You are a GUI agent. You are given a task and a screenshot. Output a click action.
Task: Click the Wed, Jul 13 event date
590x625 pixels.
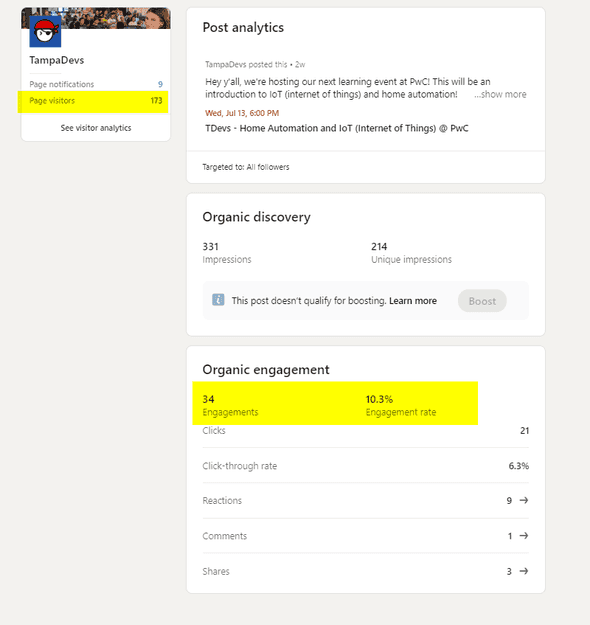click(242, 113)
